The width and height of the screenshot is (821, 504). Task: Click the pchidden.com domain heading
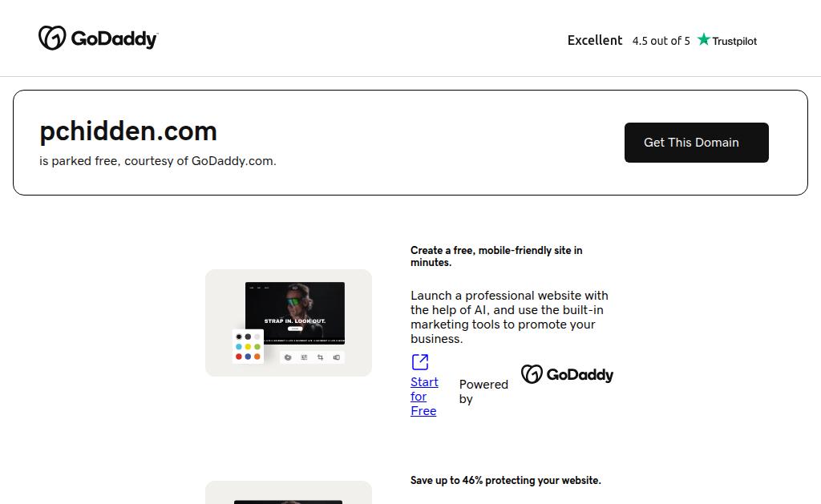(x=128, y=131)
